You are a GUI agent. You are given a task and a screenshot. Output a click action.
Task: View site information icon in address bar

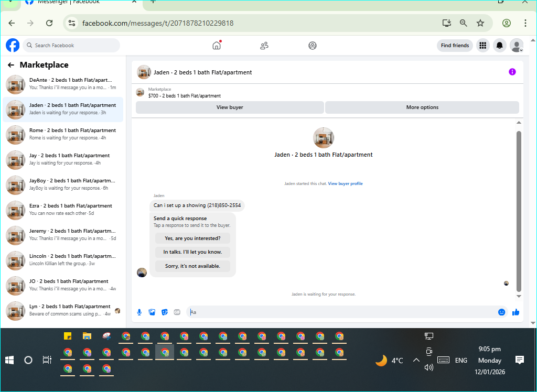[x=71, y=23]
